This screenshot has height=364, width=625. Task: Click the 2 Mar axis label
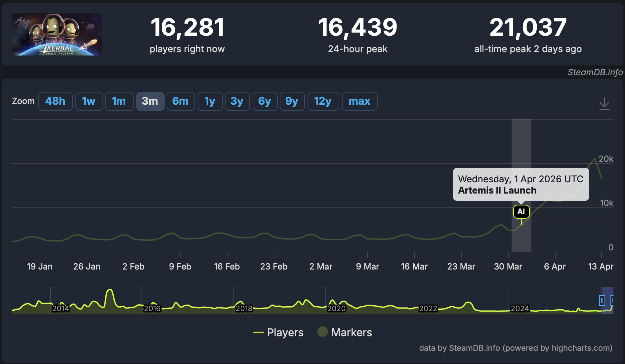(x=321, y=267)
